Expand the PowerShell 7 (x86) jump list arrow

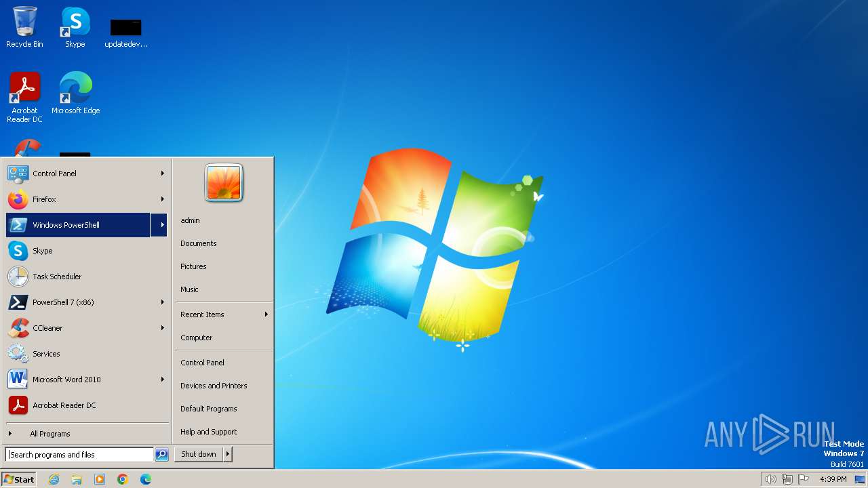tap(163, 302)
